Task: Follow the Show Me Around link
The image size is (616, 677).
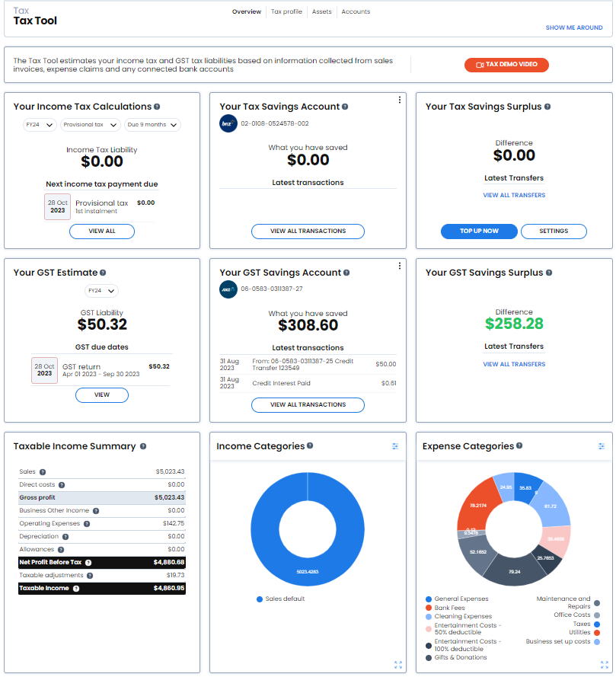Action: tap(573, 27)
